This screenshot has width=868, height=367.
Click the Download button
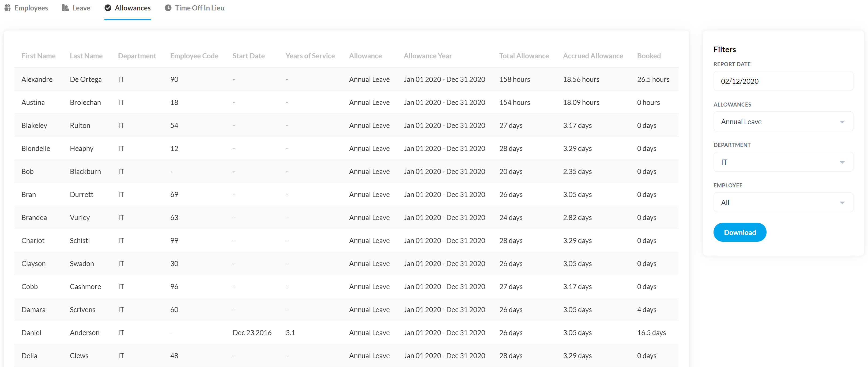739,232
